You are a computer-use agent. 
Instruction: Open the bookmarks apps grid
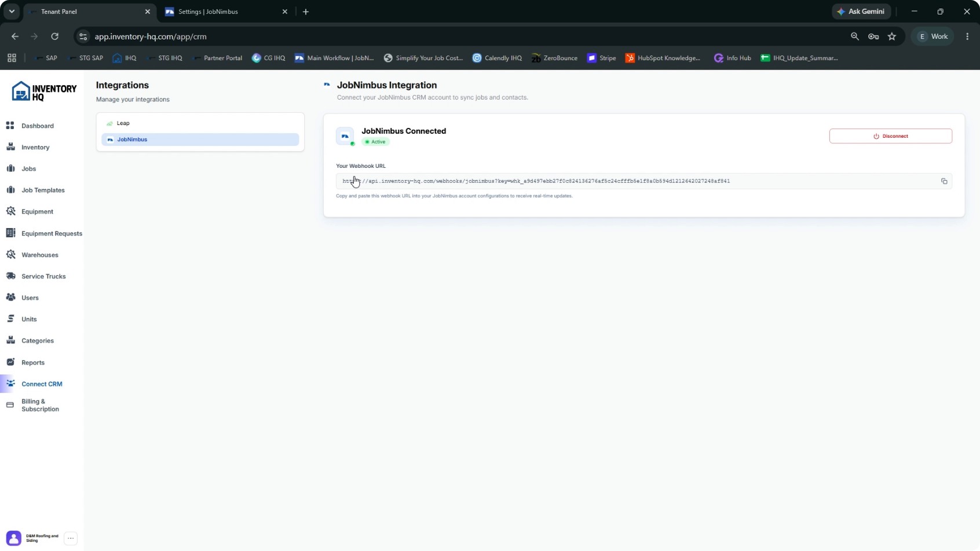point(12,58)
